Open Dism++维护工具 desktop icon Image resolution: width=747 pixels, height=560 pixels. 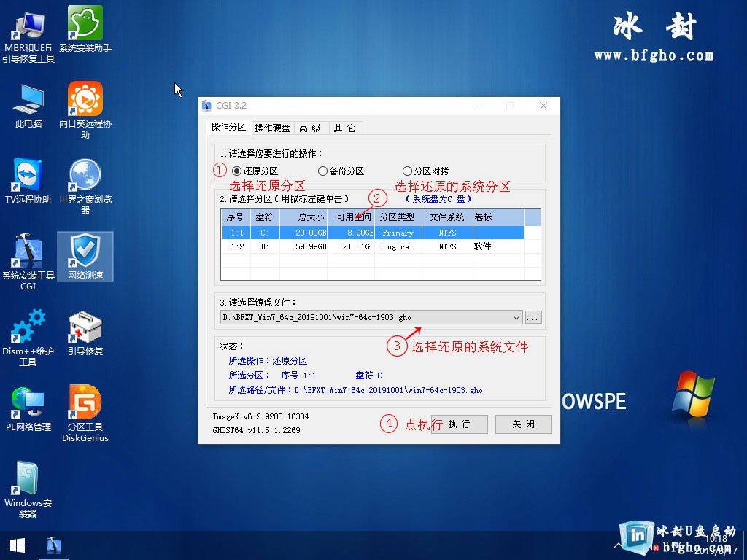coord(28,338)
